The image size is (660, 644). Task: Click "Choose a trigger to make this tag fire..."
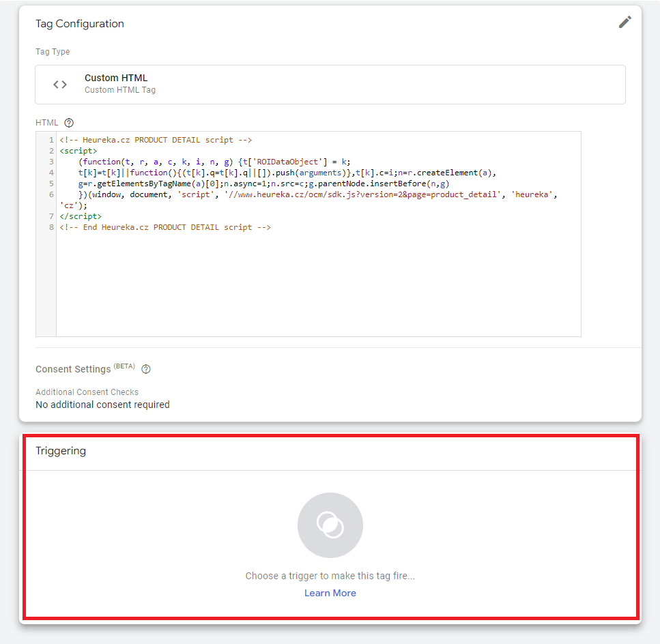pyautogui.click(x=330, y=576)
